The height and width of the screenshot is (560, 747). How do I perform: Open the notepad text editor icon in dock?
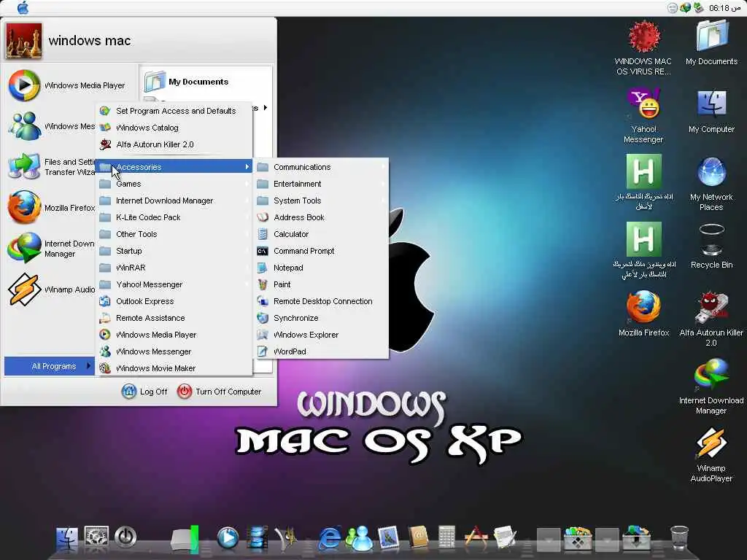[x=505, y=538]
